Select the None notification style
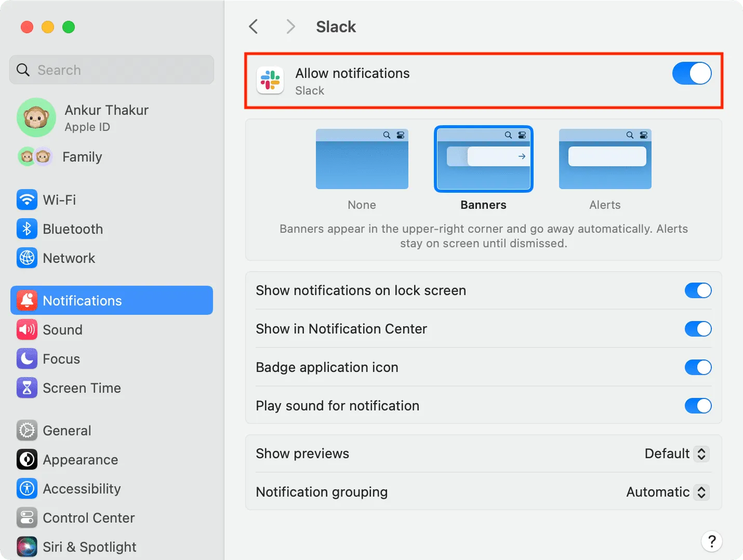743x560 pixels. pos(362,159)
